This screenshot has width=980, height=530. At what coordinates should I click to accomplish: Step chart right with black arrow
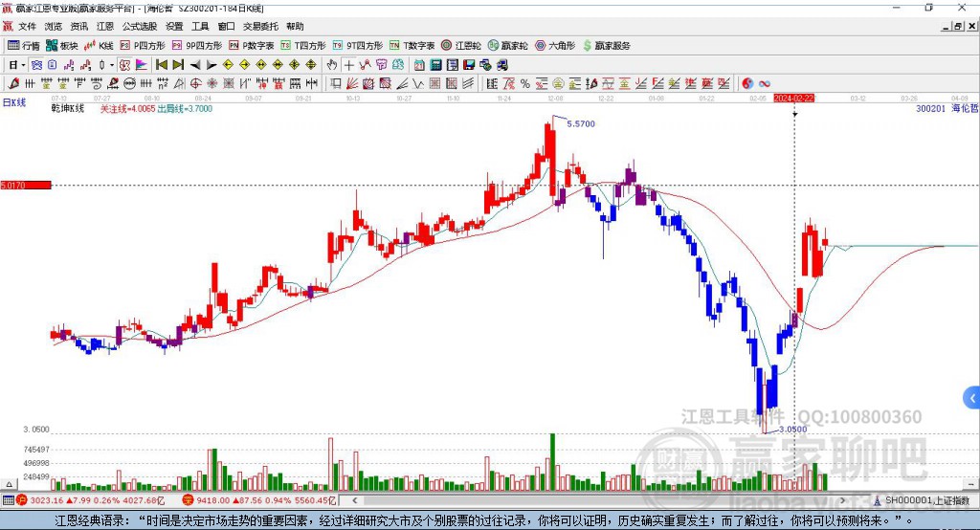pos(212,65)
